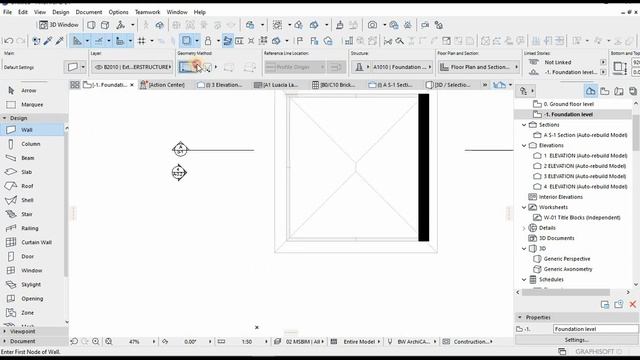Open Floor Plan and Section dropdown
The height and width of the screenshot is (360, 640).
click(x=479, y=67)
